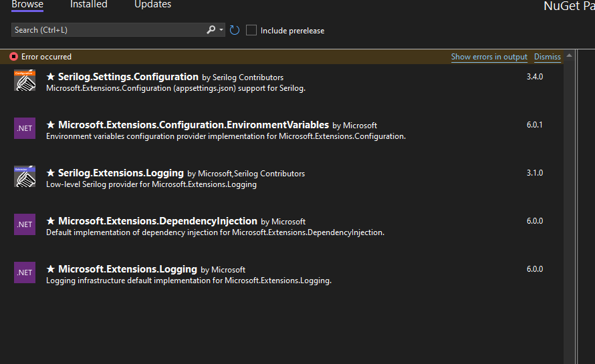Focus the package search box
Viewport: 595px width, 364px height.
tap(107, 30)
